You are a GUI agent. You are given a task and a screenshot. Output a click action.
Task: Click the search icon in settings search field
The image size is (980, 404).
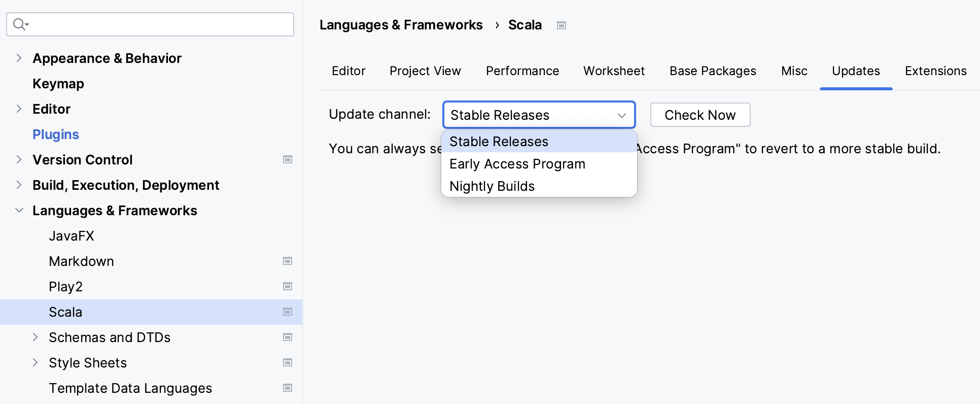20,24
